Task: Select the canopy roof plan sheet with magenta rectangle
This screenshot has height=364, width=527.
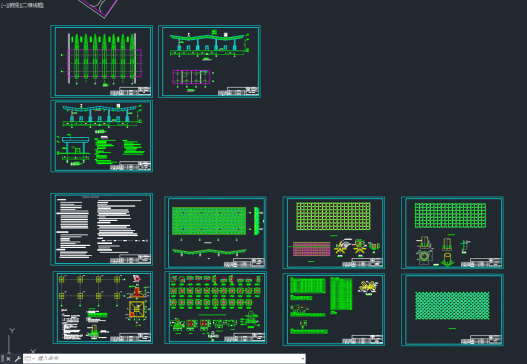Action: click(102, 62)
